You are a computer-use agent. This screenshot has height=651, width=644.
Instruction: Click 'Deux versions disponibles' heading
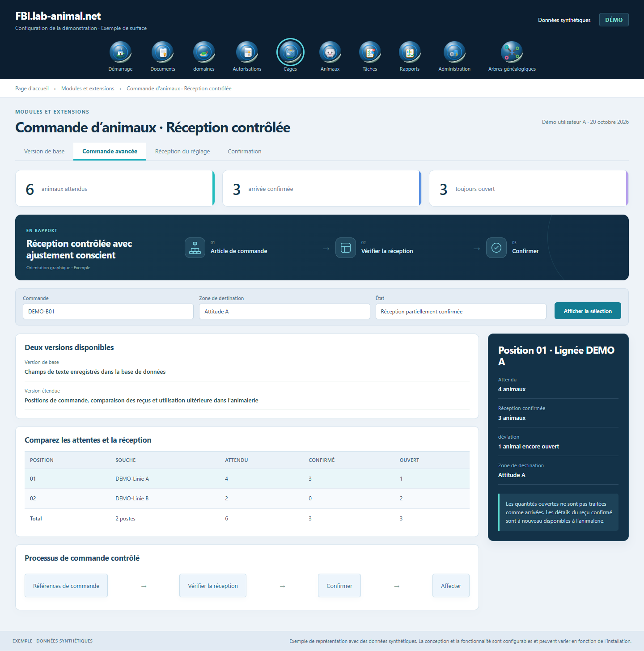(69, 347)
